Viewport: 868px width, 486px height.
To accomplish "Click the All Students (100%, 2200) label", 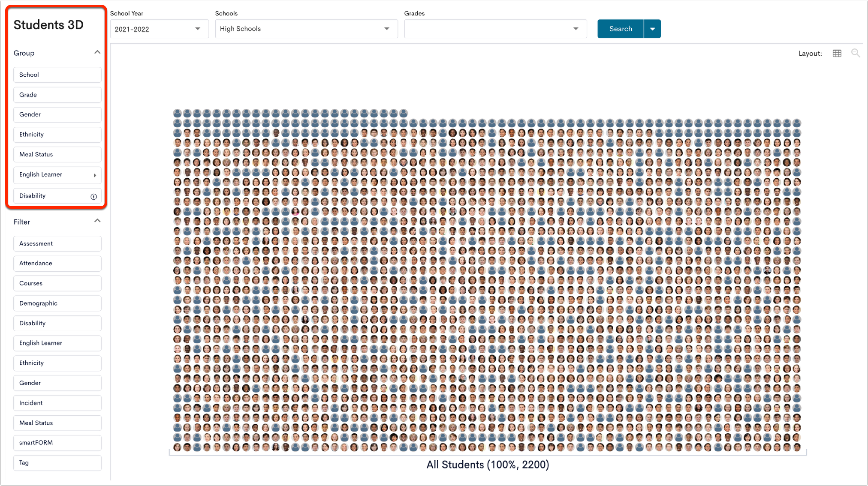I will pos(488,465).
